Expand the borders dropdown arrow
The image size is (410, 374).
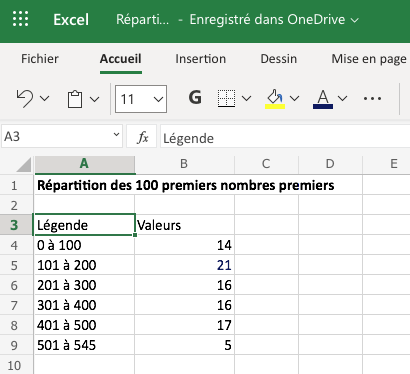[x=246, y=98]
